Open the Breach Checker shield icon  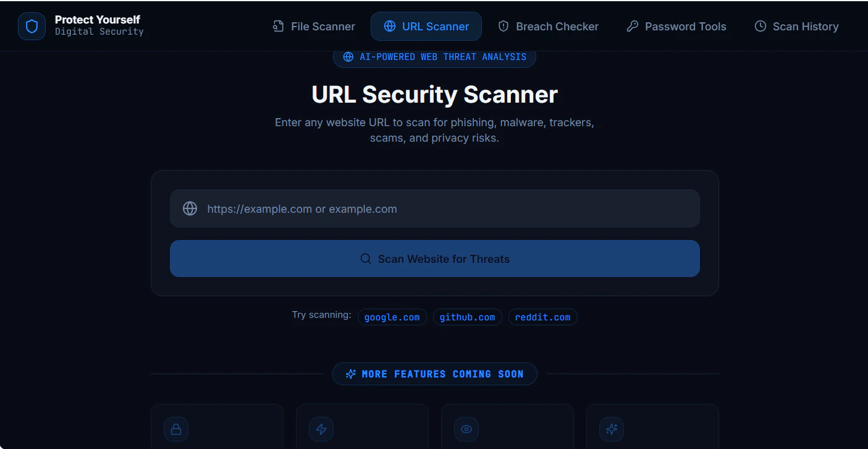(x=503, y=26)
